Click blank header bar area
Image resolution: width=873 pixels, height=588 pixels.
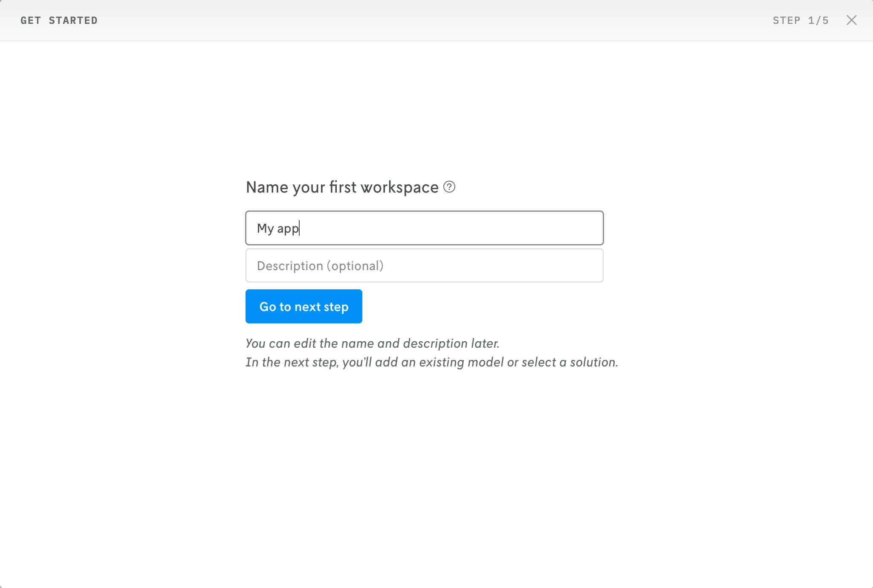point(426,20)
